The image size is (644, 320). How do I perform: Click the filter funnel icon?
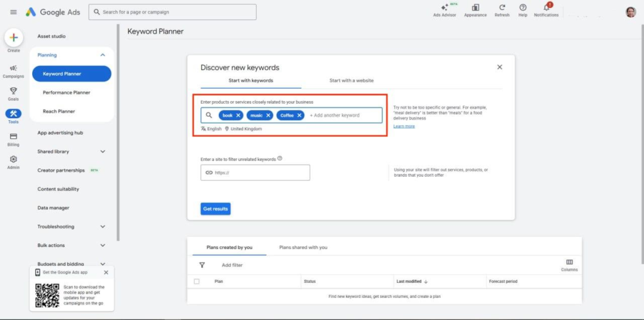[x=202, y=265]
